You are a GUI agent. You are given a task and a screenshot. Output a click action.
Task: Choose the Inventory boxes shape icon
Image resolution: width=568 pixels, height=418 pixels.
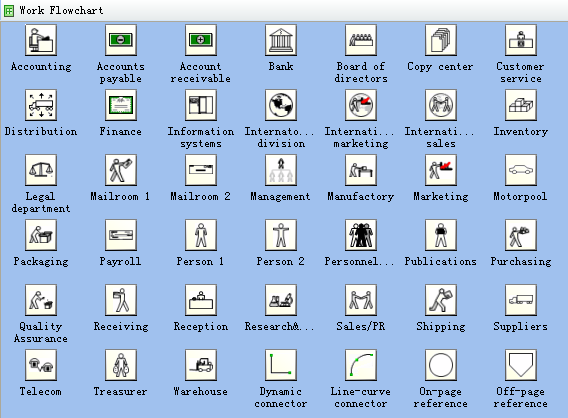tap(521, 105)
